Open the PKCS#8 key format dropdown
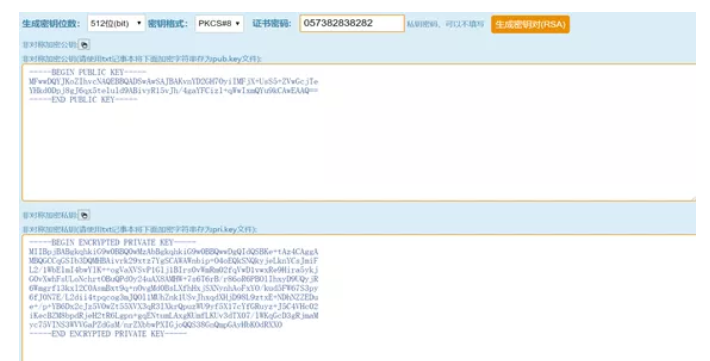 tap(219, 23)
